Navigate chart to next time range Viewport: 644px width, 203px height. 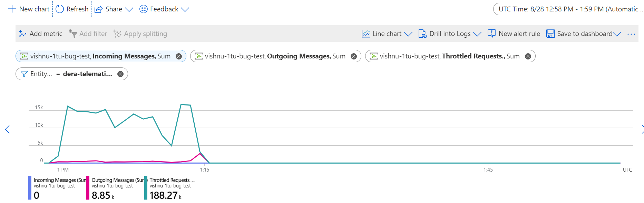[x=642, y=129]
